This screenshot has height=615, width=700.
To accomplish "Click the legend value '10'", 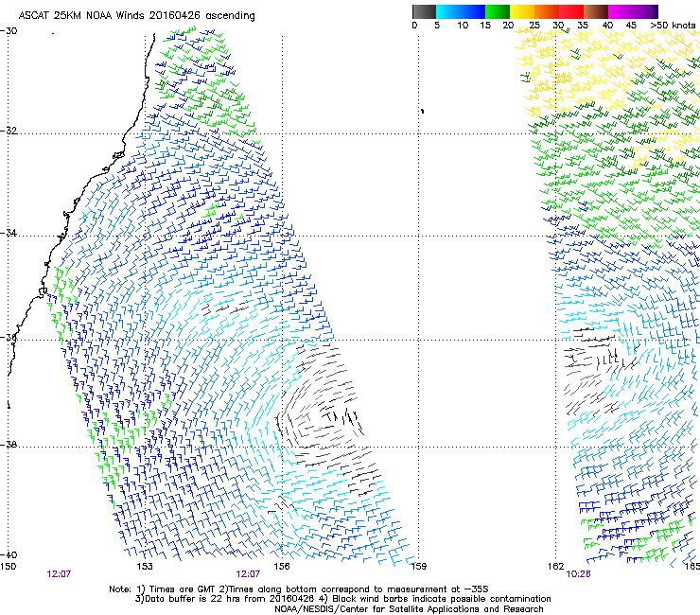I will (x=463, y=26).
